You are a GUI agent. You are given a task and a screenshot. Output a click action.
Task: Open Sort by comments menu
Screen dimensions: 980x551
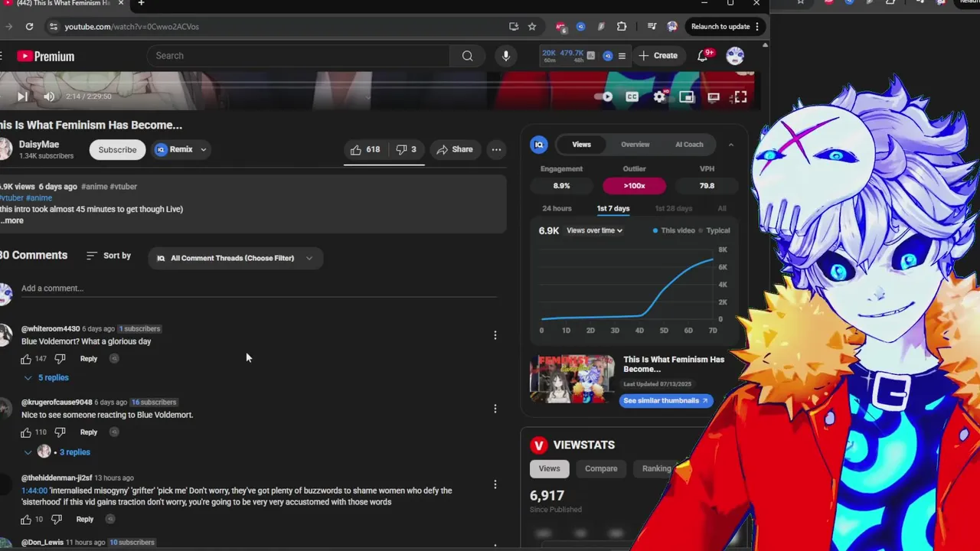point(108,256)
